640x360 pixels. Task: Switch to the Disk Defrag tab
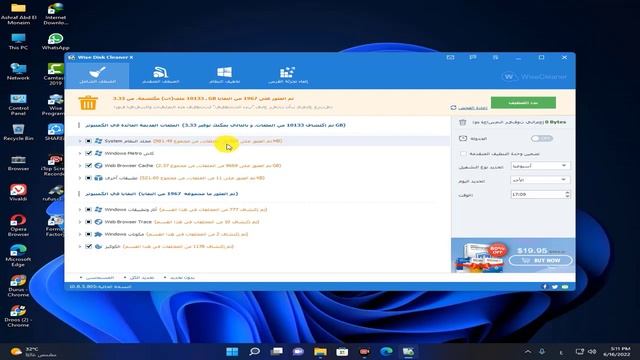tap(288, 76)
